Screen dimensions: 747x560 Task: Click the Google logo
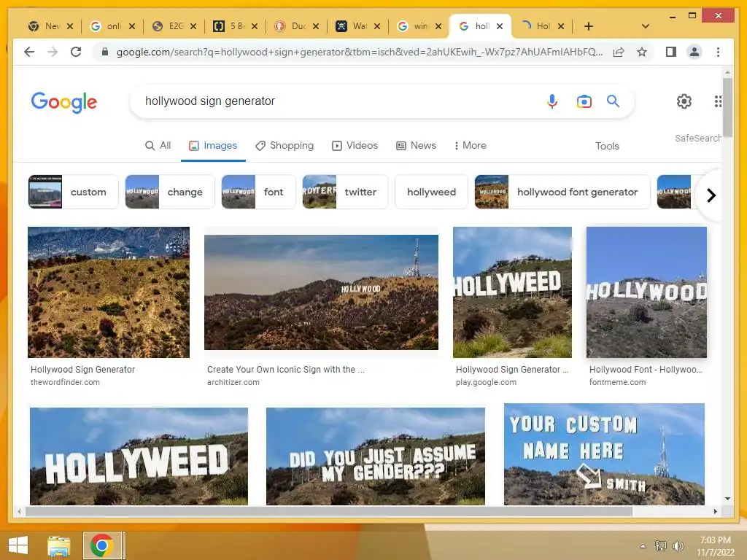point(64,102)
